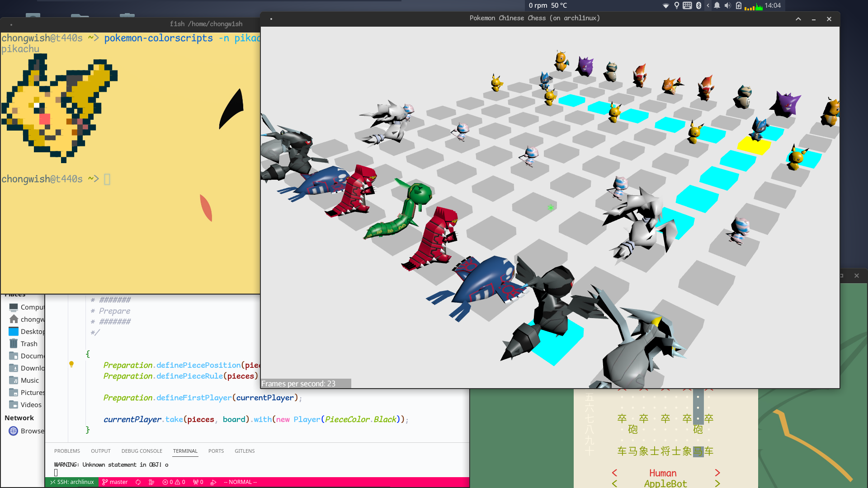Open the DEBUG CONSOLE tab
Screen dimensions: 868x488
pyautogui.click(x=142, y=451)
